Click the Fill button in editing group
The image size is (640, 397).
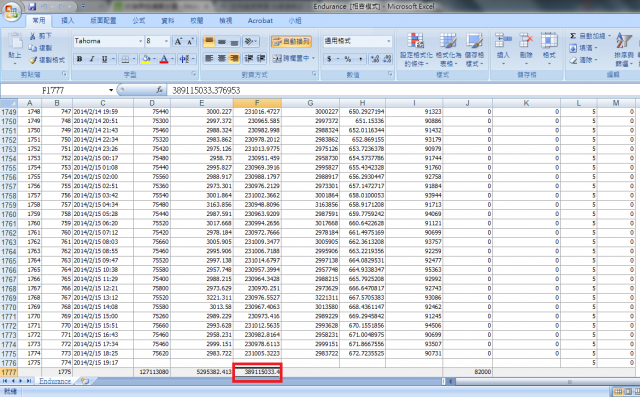click(584, 48)
